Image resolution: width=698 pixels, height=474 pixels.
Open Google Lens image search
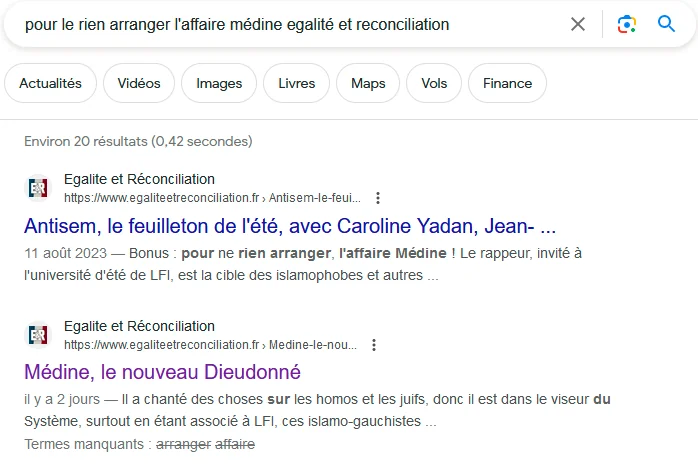coord(627,24)
